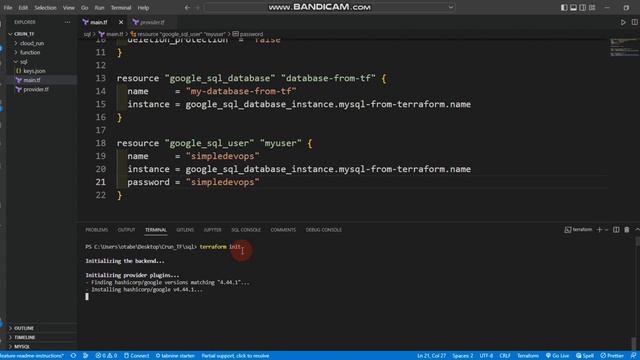This screenshot has height=360, width=640.
Task: Switch to the GITLENS panel tab
Action: (185, 230)
